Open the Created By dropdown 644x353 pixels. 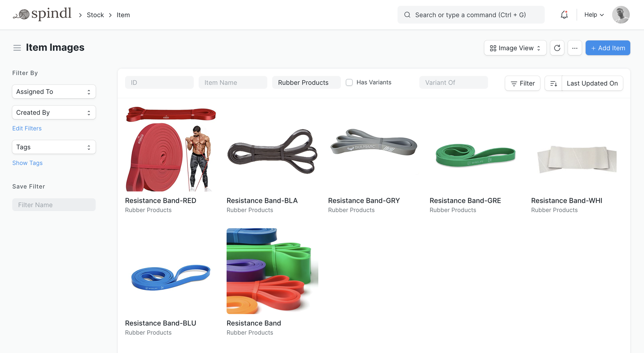[54, 113]
